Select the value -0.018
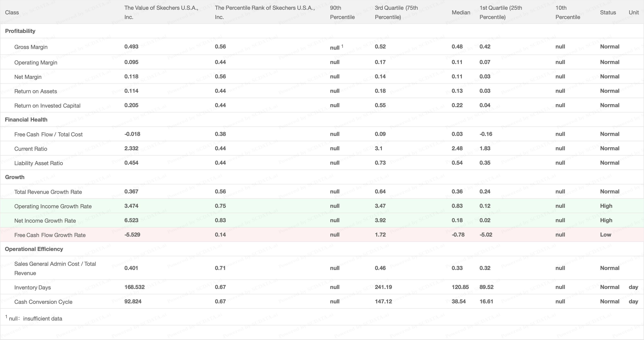The image size is (644, 340). [x=132, y=134]
